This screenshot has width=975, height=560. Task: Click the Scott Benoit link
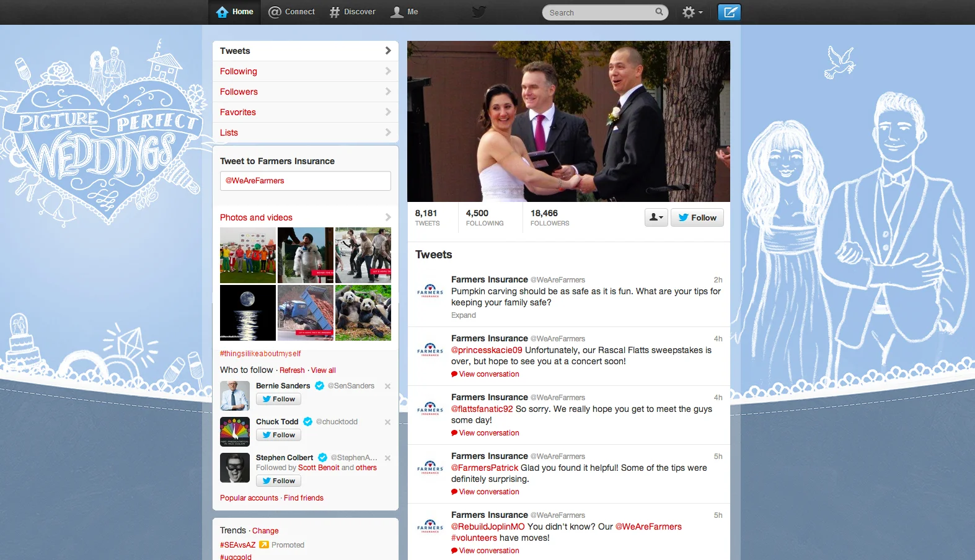coord(319,468)
